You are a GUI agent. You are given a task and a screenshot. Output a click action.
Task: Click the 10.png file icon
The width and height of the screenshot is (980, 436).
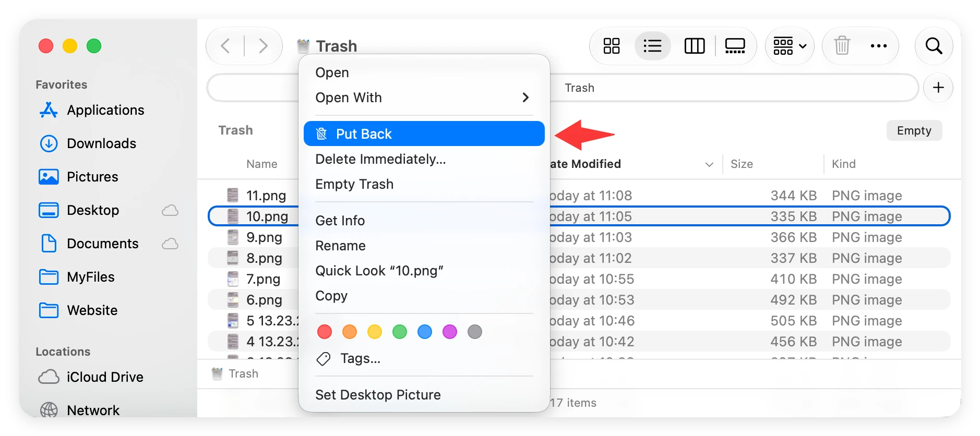233,216
